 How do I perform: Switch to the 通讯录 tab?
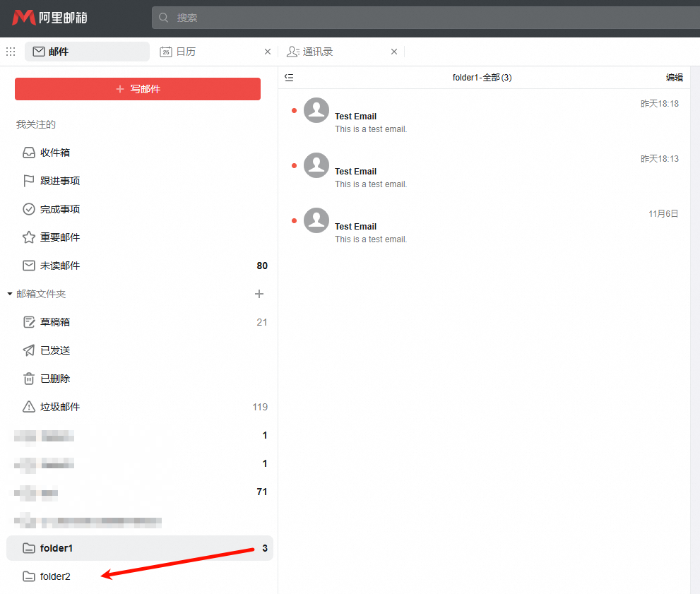(x=342, y=52)
